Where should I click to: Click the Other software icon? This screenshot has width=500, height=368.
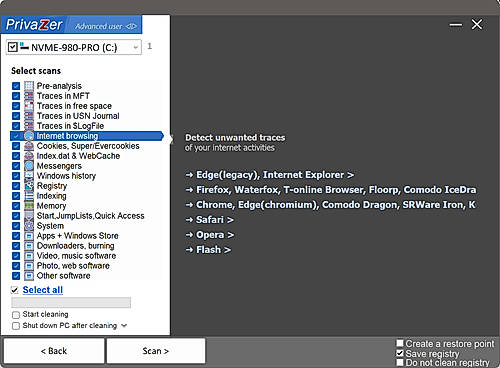coord(29,276)
